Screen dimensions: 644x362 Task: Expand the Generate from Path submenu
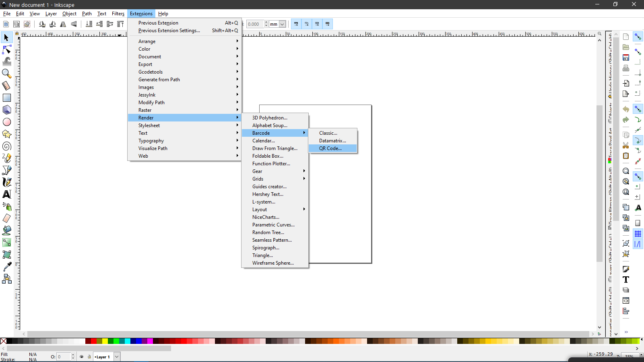[184, 80]
